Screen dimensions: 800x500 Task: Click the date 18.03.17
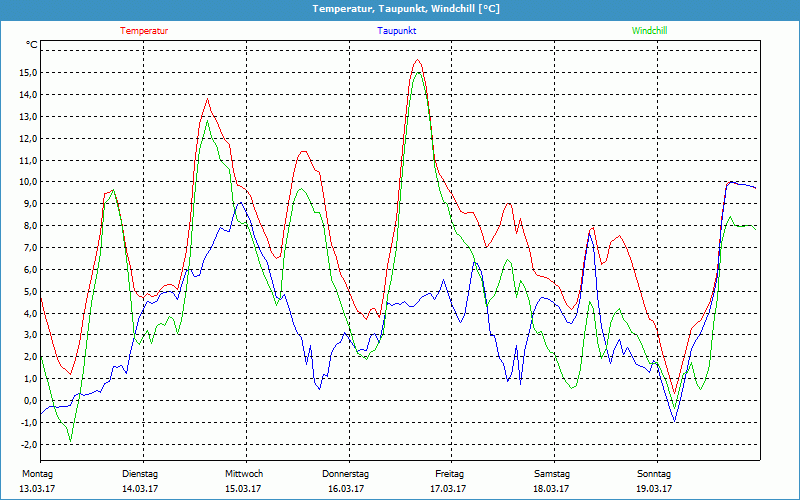[551, 489]
